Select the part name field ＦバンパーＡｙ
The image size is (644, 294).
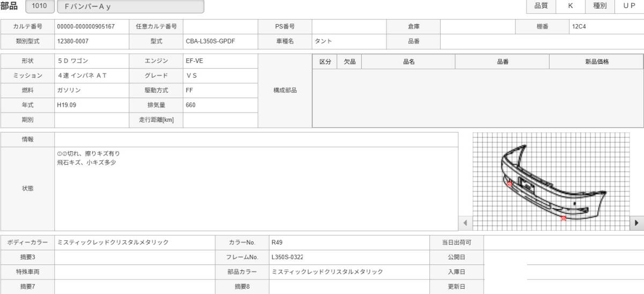click(130, 6)
